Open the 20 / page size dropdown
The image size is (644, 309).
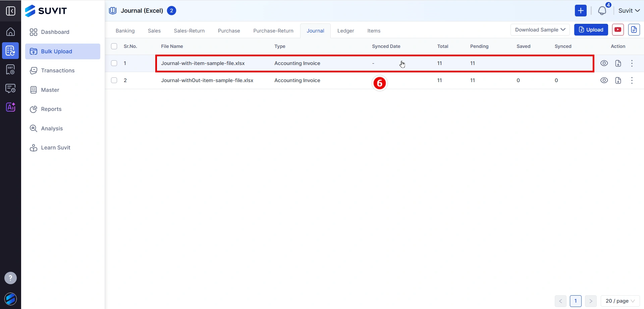[620, 301]
